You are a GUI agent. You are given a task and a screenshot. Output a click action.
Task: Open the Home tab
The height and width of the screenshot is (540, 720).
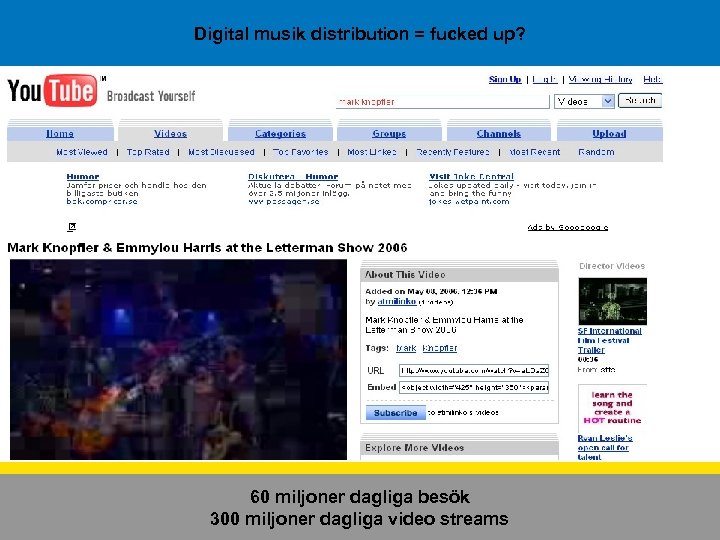(60, 134)
